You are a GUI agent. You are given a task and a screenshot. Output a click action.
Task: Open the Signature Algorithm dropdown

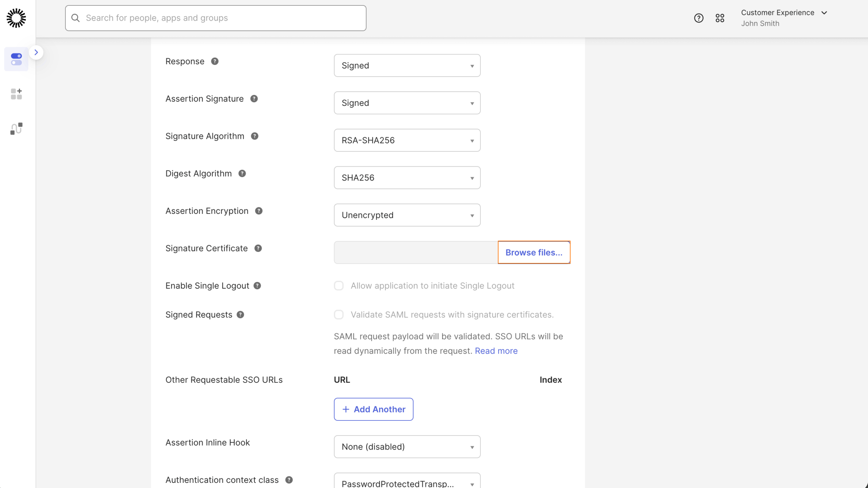click(x=407, y=140)
